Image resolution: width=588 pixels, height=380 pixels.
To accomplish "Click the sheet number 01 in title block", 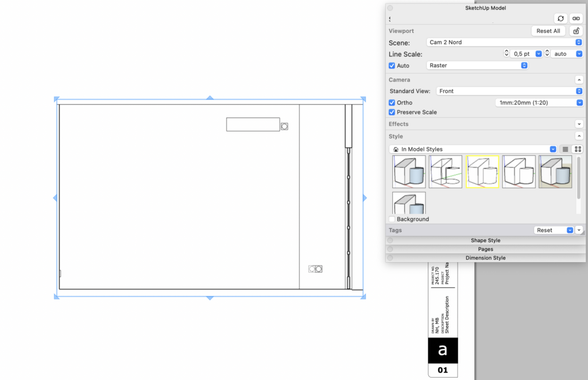I will 443,370.
